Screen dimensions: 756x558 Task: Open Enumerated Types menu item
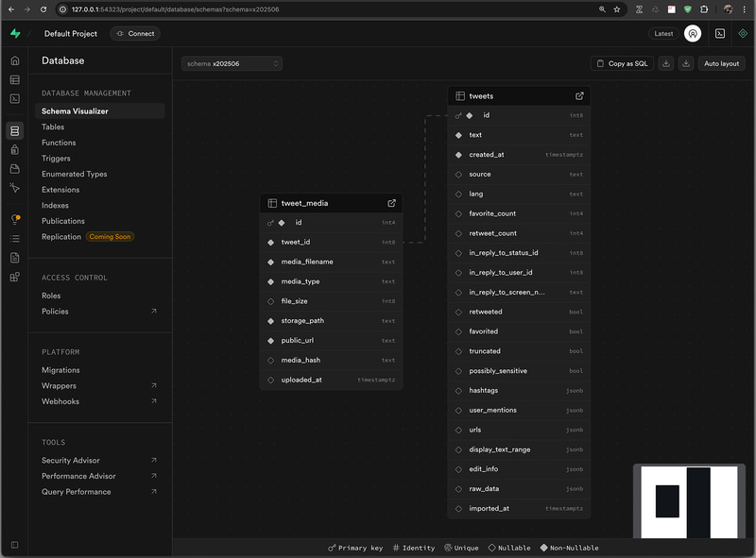75,174
